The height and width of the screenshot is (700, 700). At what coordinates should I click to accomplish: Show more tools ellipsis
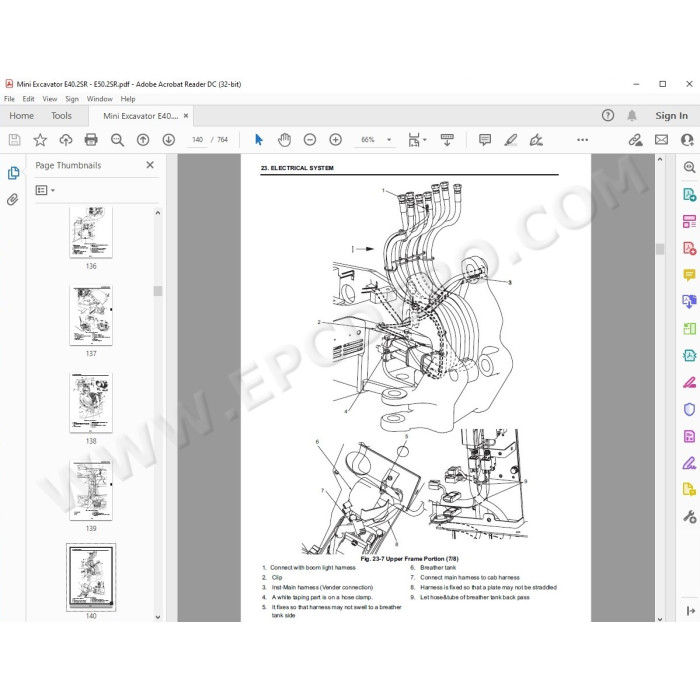pyautogui.click(x=583, y=140)
